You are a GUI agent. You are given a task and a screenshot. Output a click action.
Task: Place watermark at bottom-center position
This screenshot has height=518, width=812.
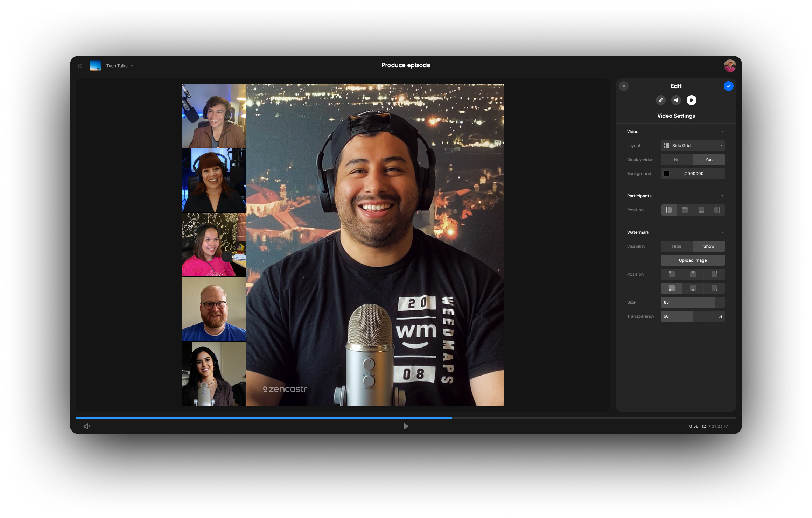[693, 288]
